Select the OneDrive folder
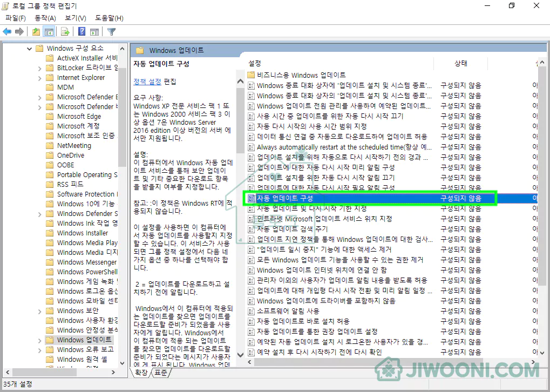Viewport: 550px width, 392px height. 66,155
